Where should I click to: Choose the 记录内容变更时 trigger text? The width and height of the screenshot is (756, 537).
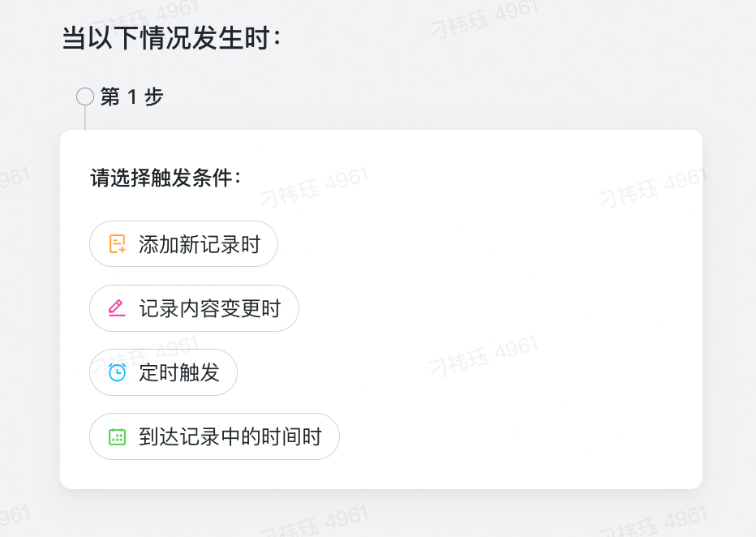pyautogui.click(x=209, y=308)
